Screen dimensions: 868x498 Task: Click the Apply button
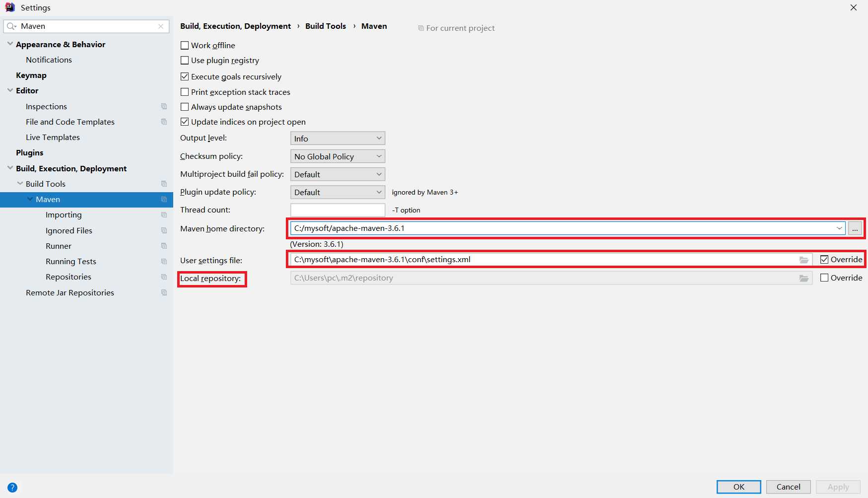[838, 487]
